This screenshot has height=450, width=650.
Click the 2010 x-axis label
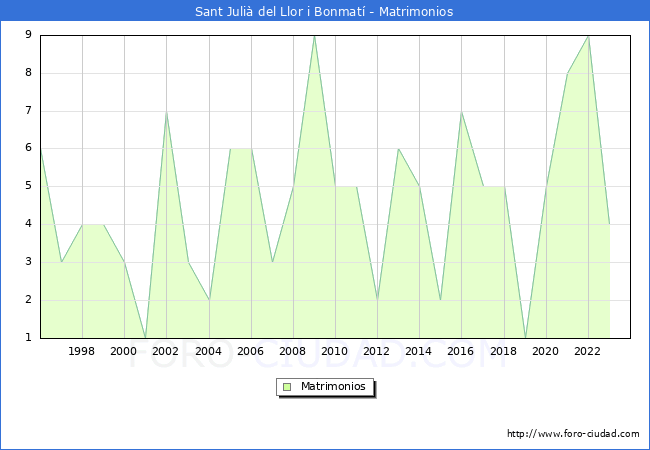point(335,351)
